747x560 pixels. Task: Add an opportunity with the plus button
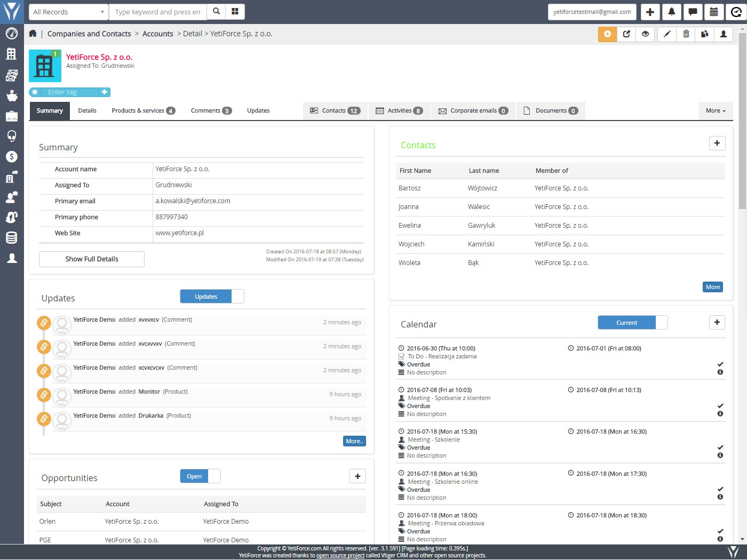[x=357, y=476]
